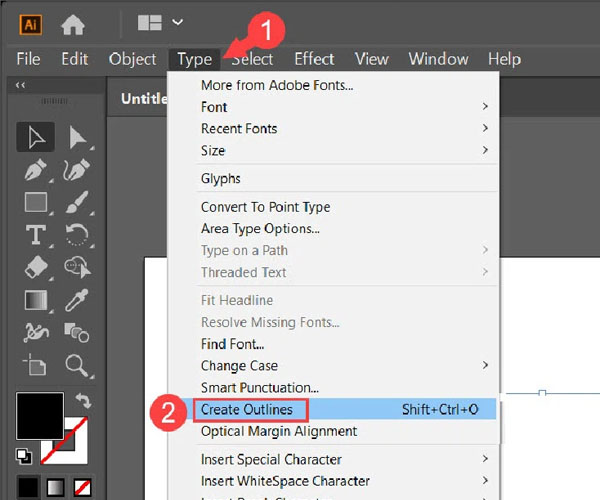Open the Help menu
The height and width of the screenshot is (500, 600).
pos(504,59)
